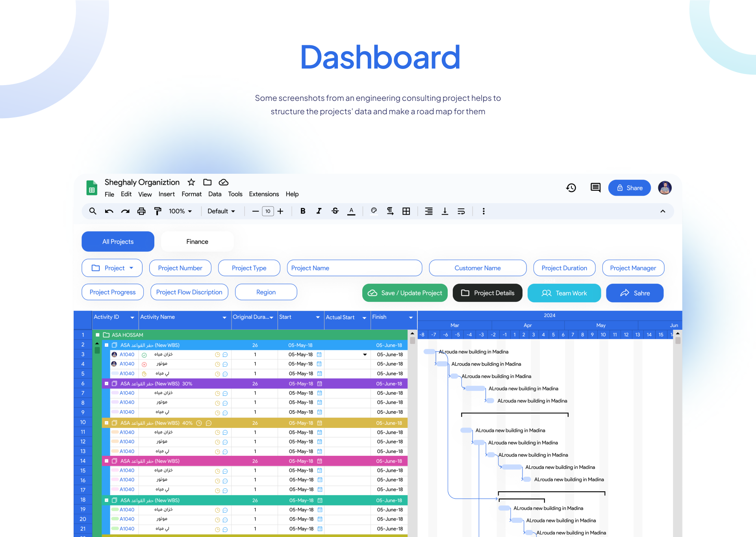This screenshot has width=756, height=537.
Task: Collapse the ASA HOSSAM group checkbox
Action: 97,334
